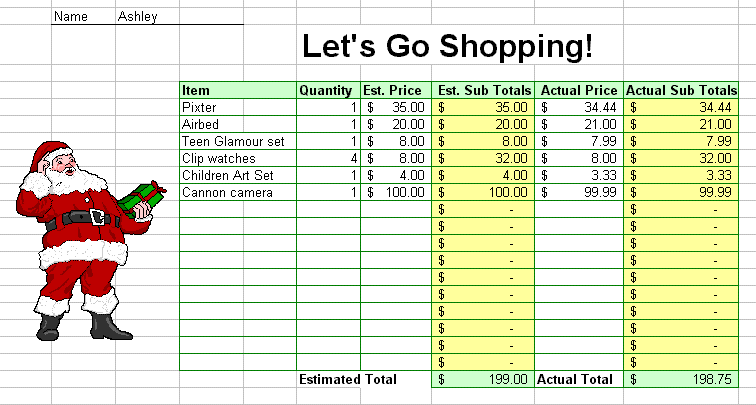Click the Cannon camera 99.99 actual price
The height and width of the screenshot is (405, 756).
pos(579,192)
